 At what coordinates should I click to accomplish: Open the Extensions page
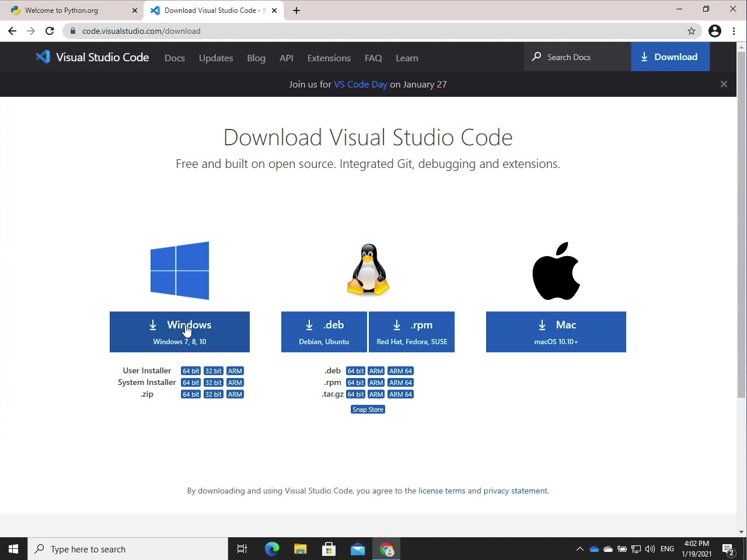pos(329,58)
